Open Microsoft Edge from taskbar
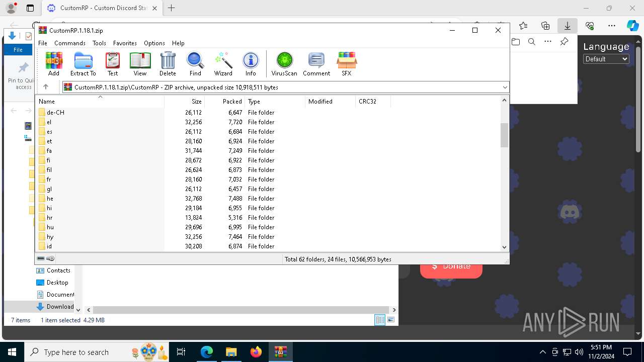The width and height of the screenshot is (644, 362). [207, 352]
